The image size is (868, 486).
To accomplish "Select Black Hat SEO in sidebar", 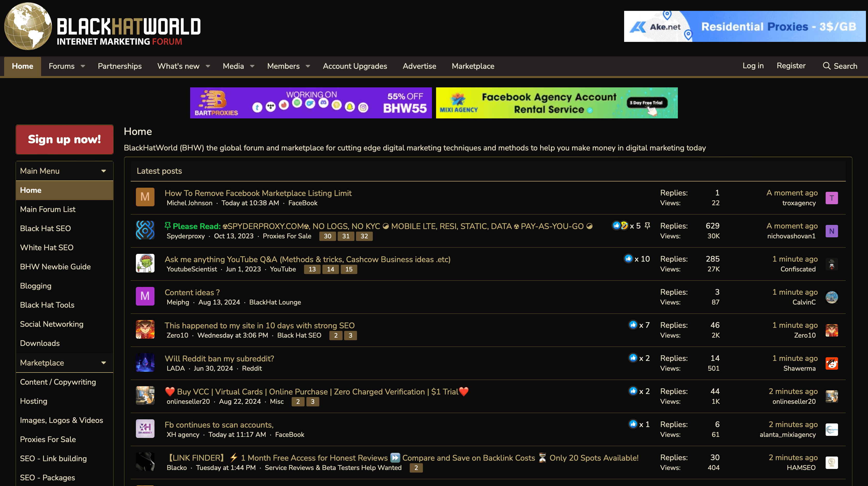I will click(x=45, y=228).
